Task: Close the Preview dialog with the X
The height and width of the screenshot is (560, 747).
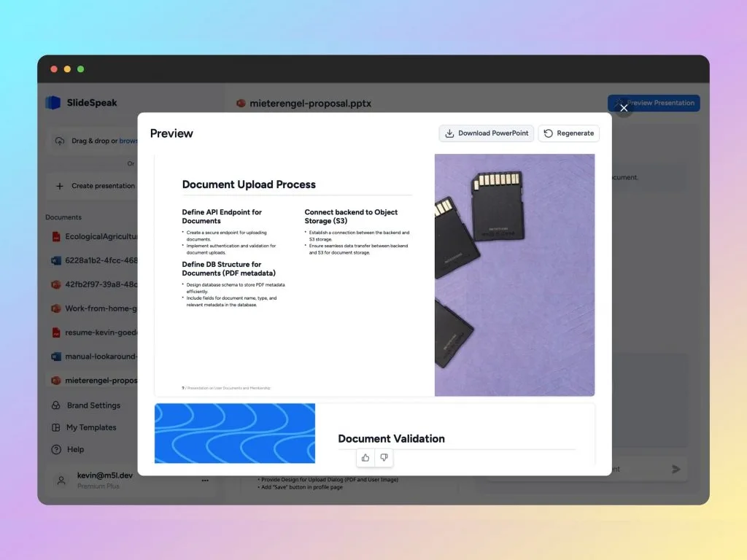Action: 624,108
